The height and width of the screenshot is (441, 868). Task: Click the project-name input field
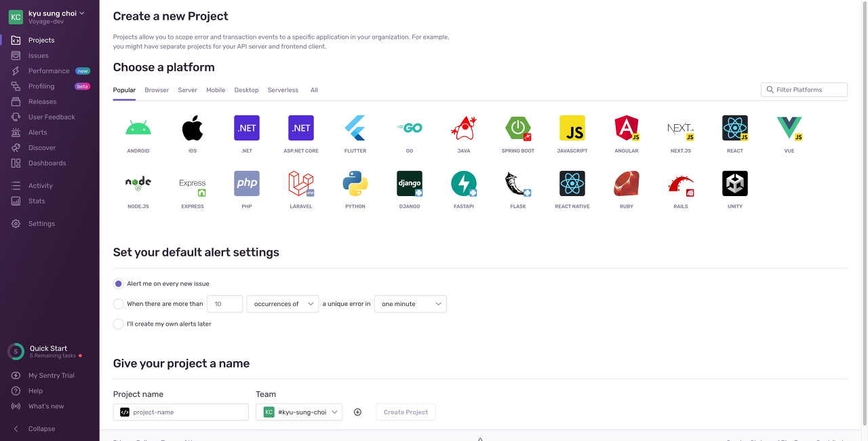(181, 412)
